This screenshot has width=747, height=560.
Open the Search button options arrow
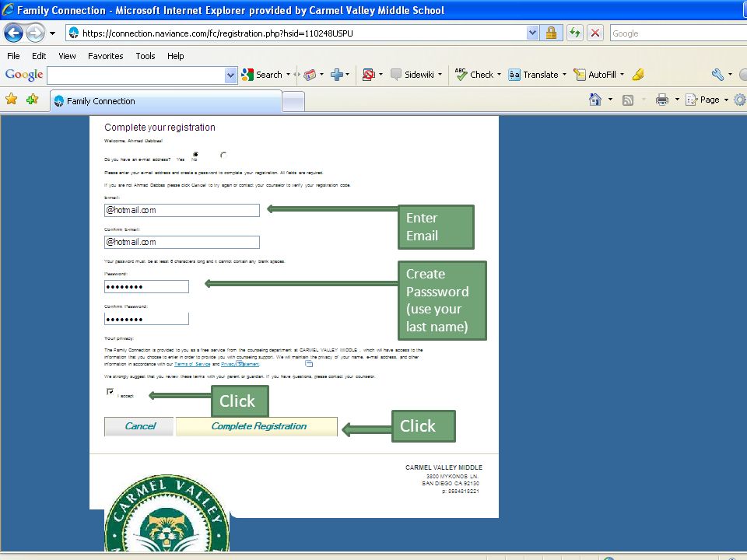[x=288, y=75]
